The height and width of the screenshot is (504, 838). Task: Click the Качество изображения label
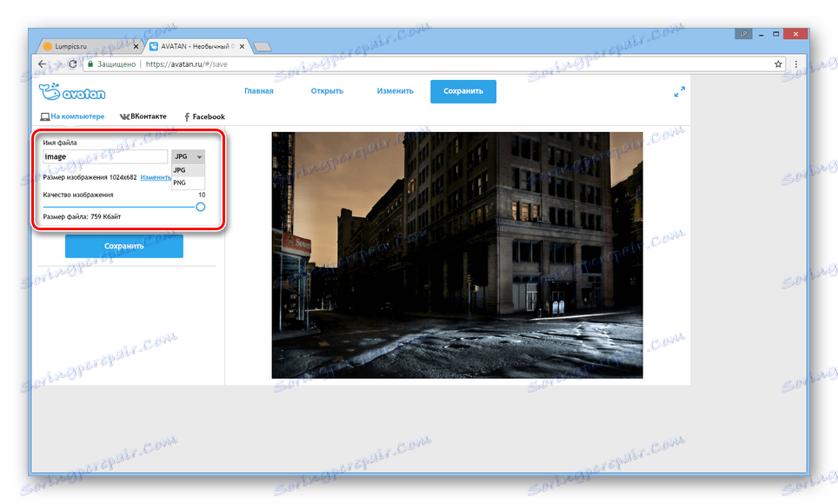point(78,195)
